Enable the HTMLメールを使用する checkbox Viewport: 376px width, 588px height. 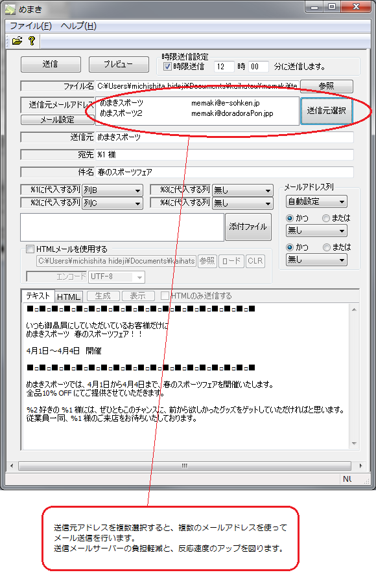tap(30, 249)
